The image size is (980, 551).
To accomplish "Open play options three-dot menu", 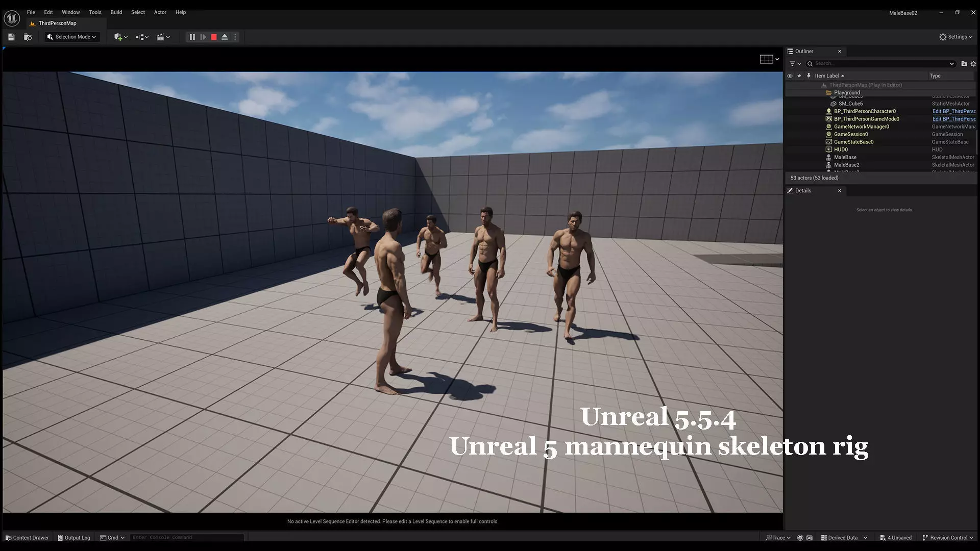I will click(235, 37).
